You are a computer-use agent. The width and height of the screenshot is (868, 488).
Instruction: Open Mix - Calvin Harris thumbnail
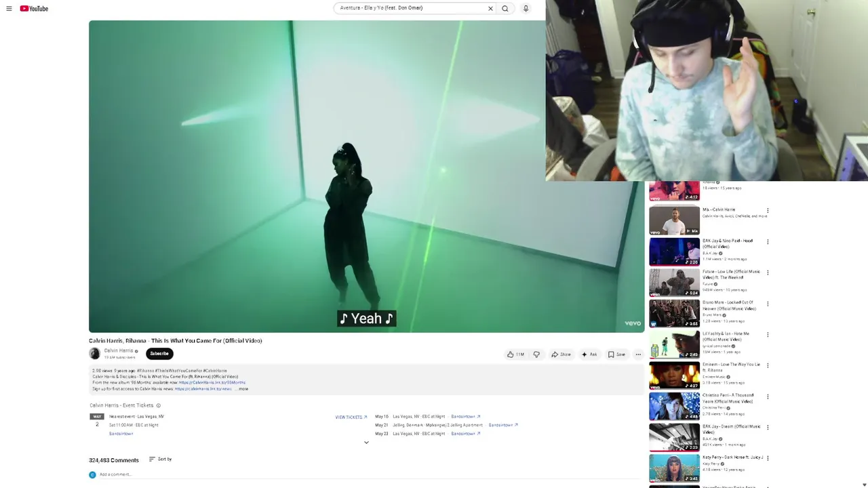pos(674,221)
